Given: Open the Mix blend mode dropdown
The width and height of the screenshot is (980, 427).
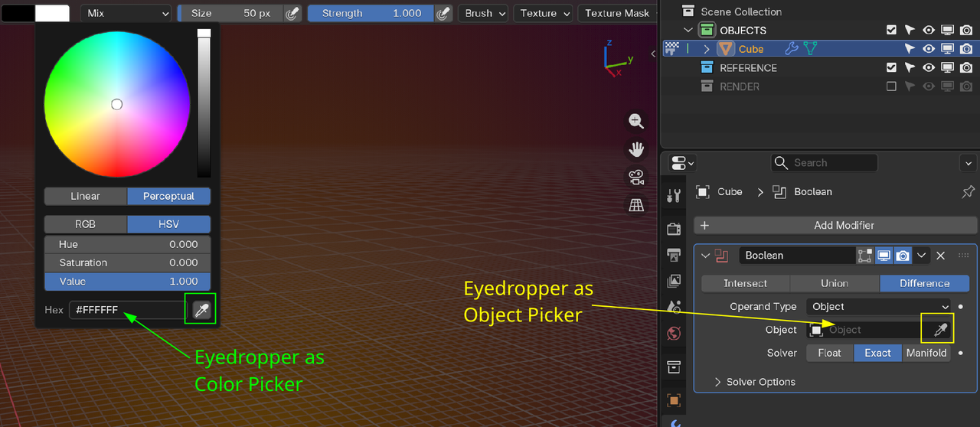Looking at the screenshot, I should point(126,13).
